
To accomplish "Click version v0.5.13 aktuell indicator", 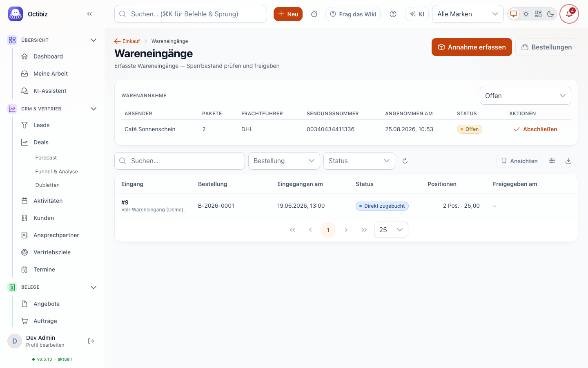I will (52, 359).
